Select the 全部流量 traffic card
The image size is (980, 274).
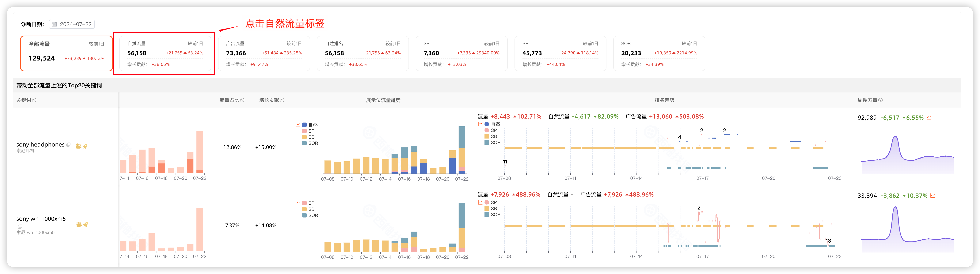point(66,53)
